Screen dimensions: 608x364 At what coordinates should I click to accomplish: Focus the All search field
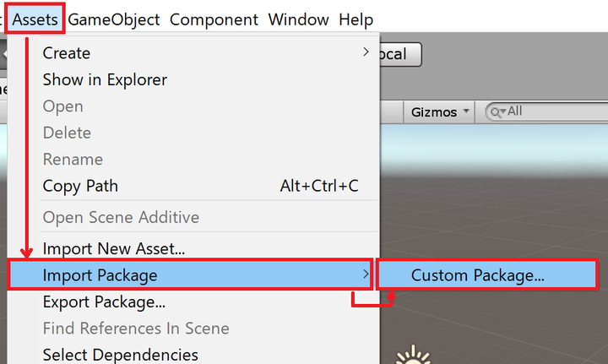(x=546, y=111)
